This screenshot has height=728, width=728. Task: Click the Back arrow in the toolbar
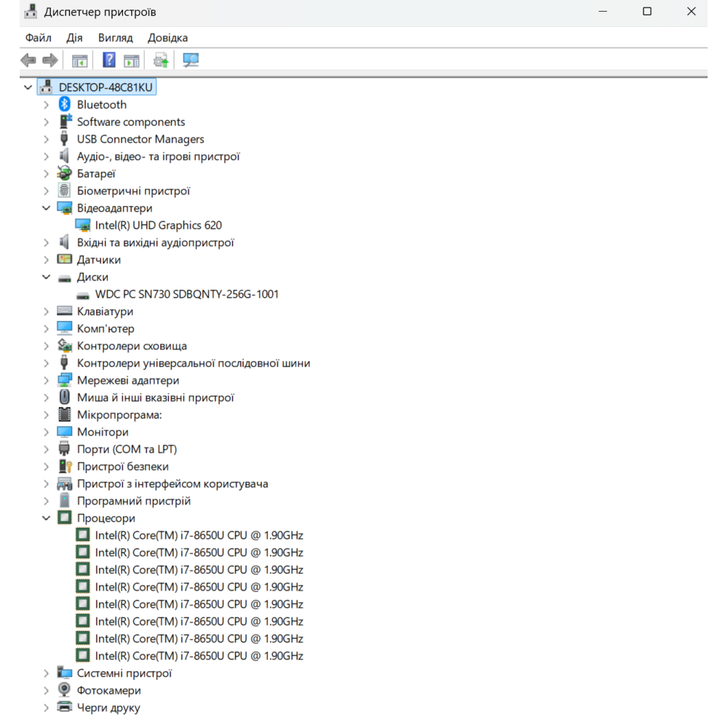(28, 60)
